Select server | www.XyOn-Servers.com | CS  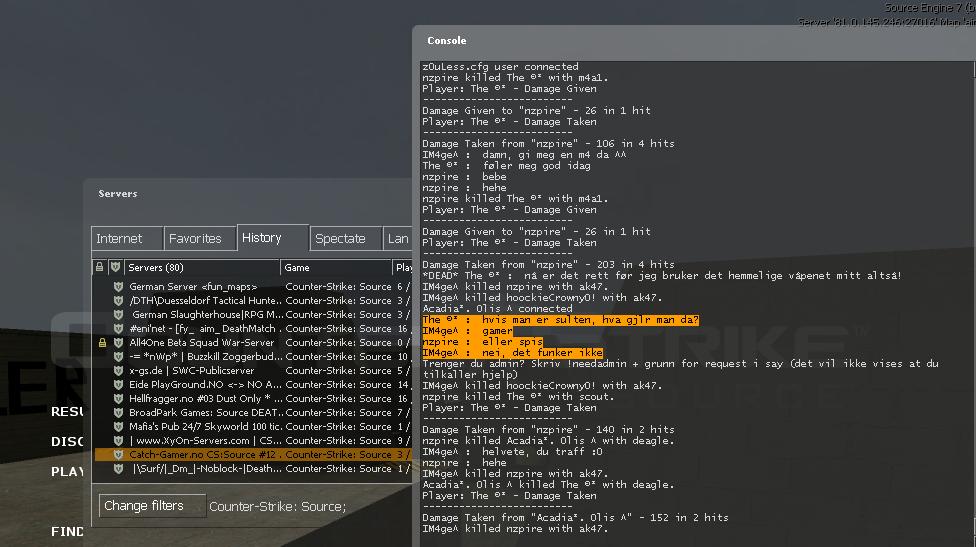click(252, 441)
